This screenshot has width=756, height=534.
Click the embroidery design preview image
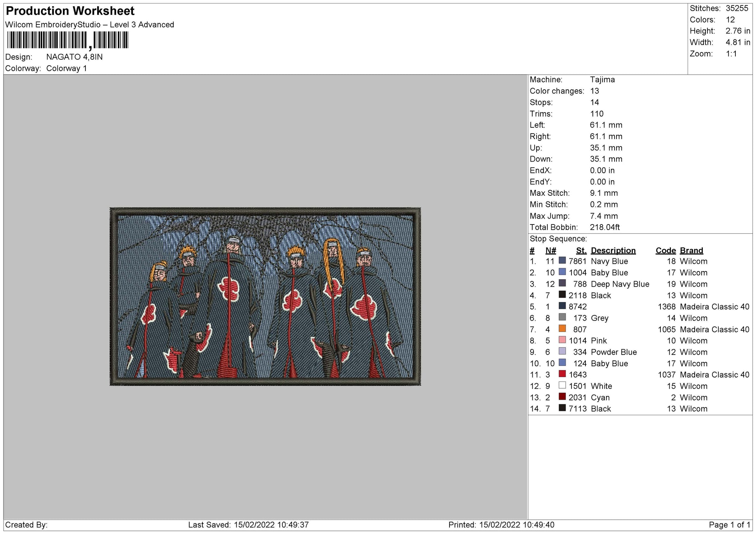pyautogui.click(x=265, y=297)
